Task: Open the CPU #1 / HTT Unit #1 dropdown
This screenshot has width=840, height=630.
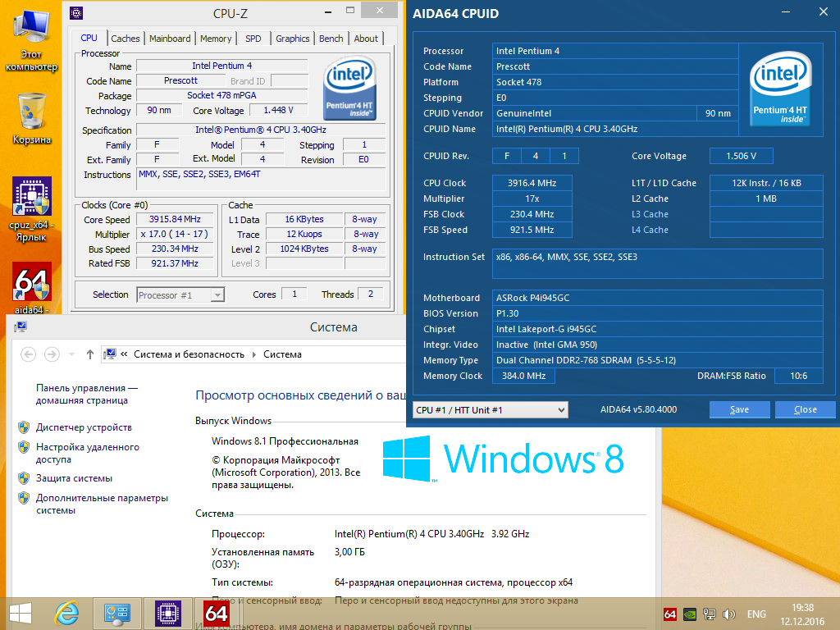Action: [491, 410]
